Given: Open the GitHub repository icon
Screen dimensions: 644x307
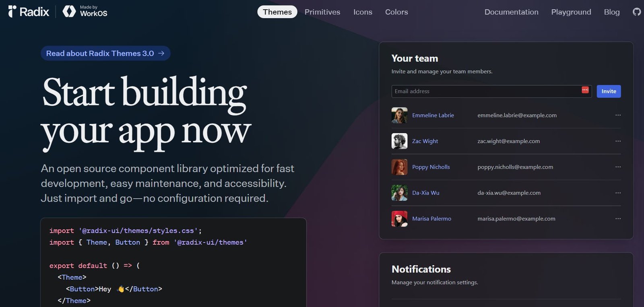Looking at the screenshot, I should coord(636,12).
